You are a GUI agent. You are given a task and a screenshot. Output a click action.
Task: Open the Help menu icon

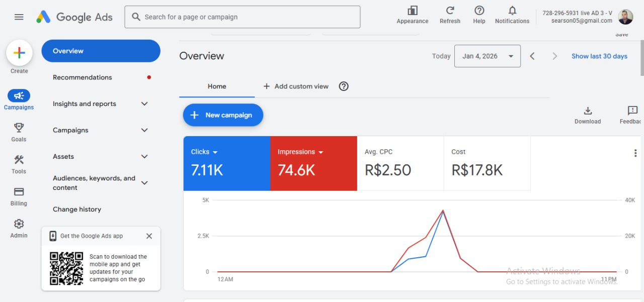[479, 11]
